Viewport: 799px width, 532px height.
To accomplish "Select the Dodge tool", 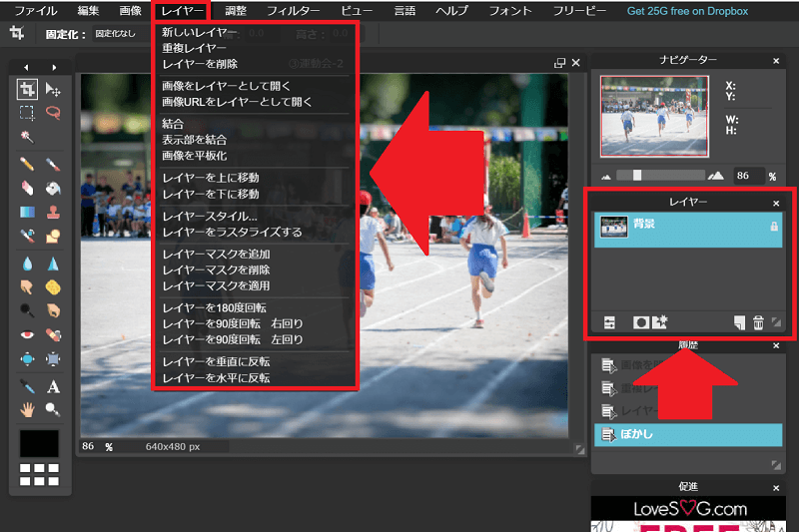I will coord(27,310).
